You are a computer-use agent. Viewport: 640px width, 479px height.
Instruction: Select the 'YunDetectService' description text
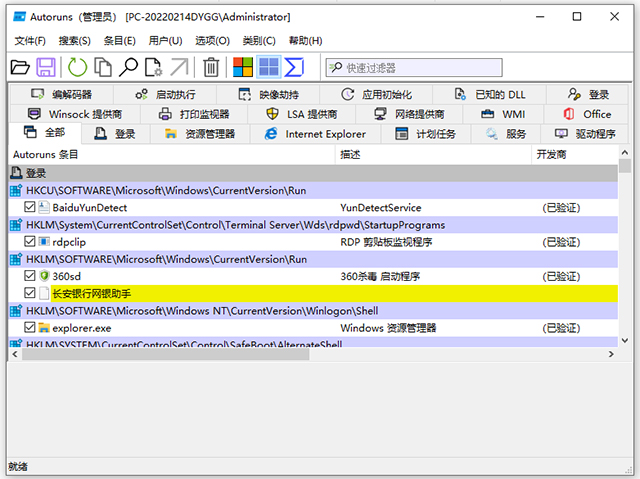point(381,208)
